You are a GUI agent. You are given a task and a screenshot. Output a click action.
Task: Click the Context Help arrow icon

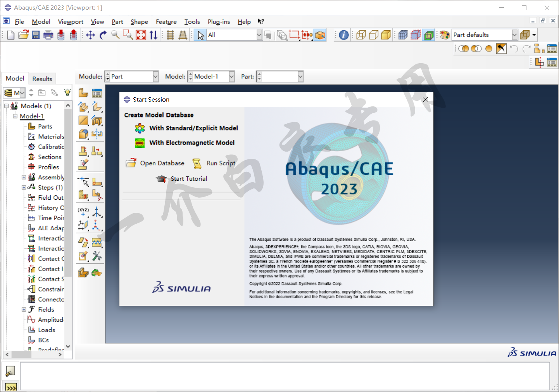click(x=261, y=22)
